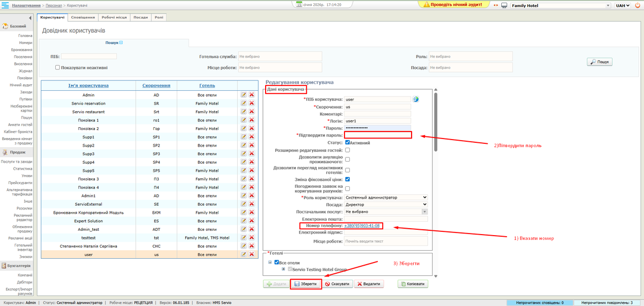Image resolution: width=644 pixels, height=306 pixels.
Task: Edit the testtest user with pencil icon
Action: coord(244,238)
